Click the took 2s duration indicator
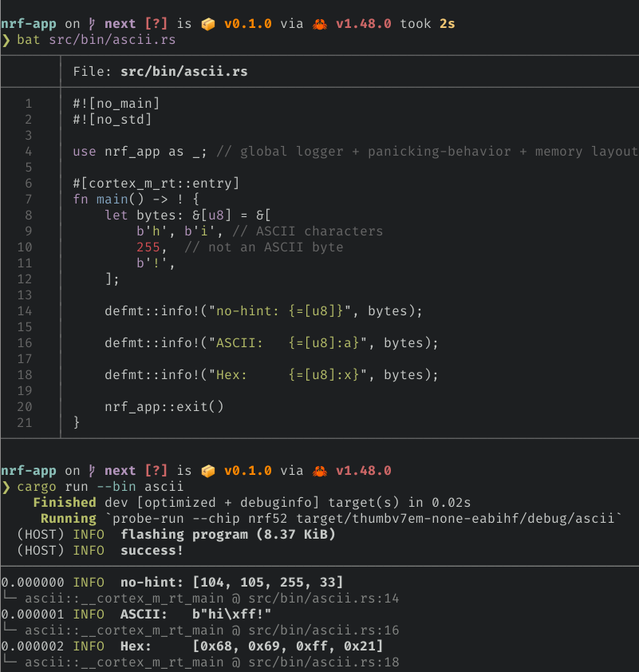Image resolution: width=639 pixels, height=672 pixels. pyautogui.click(x=431, y=23)
